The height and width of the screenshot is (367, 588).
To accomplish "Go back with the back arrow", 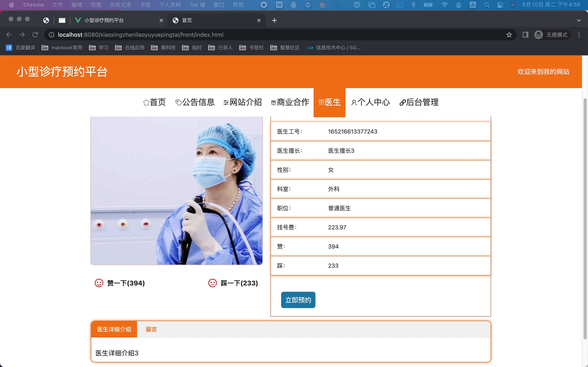I will click(9, 35).
